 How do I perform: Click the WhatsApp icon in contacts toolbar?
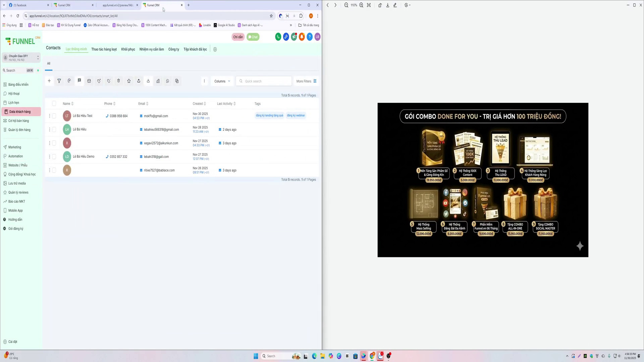click(x=167, y=81)
